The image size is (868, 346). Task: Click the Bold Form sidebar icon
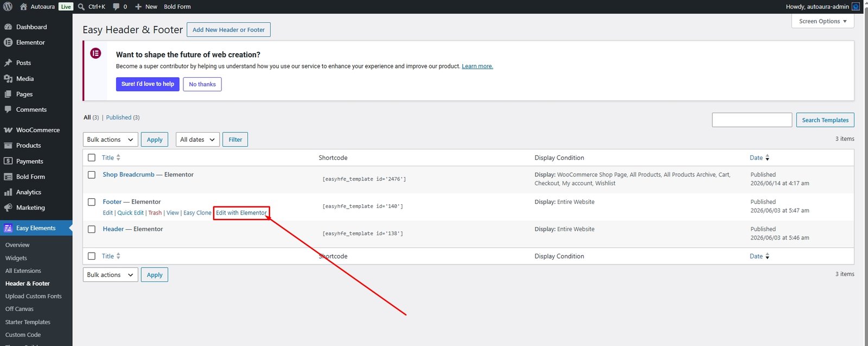coord(8,177)
